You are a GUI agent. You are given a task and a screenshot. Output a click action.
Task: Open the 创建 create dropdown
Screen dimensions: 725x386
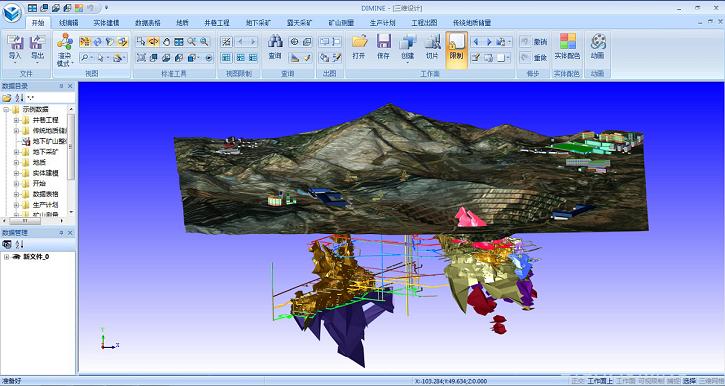(x=407, y=48)
